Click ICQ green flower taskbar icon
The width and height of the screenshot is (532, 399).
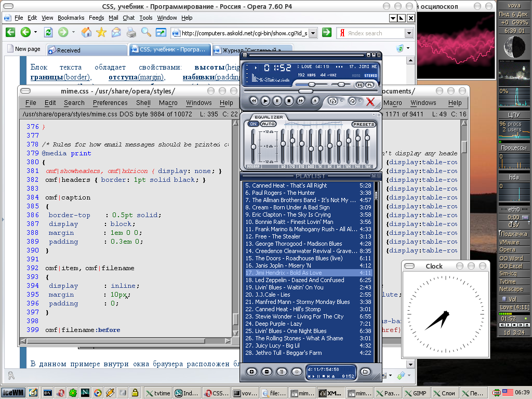click(x=73, y=393)
